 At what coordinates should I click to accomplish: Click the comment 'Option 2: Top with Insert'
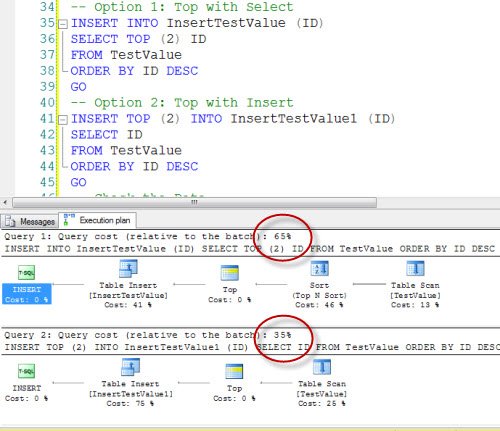click(x=182, y=103)
